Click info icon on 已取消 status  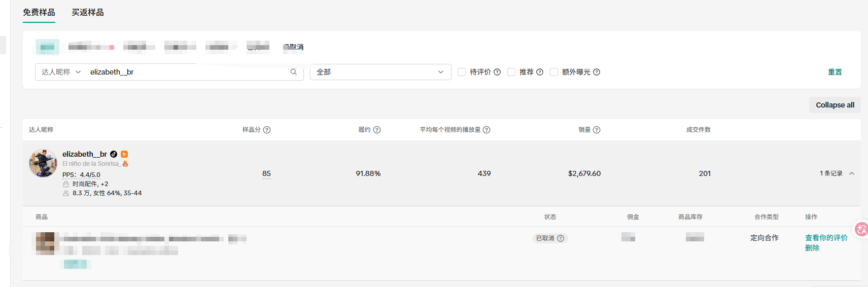tap(561, 238)
